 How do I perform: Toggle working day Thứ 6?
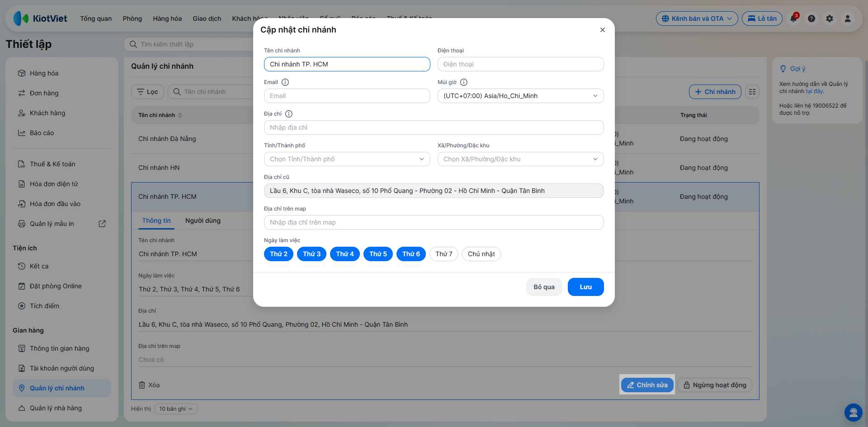(411, 254)
